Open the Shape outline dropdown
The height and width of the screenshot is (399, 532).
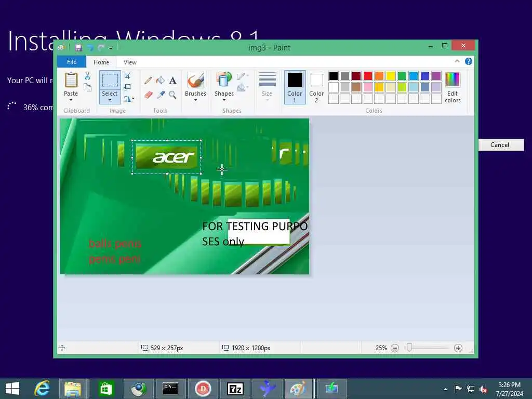(243, 76)
